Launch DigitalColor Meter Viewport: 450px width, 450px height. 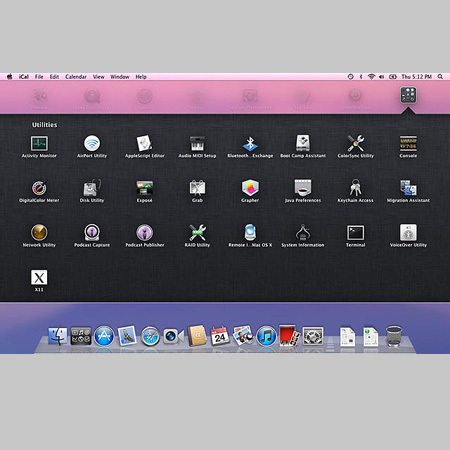39,188
